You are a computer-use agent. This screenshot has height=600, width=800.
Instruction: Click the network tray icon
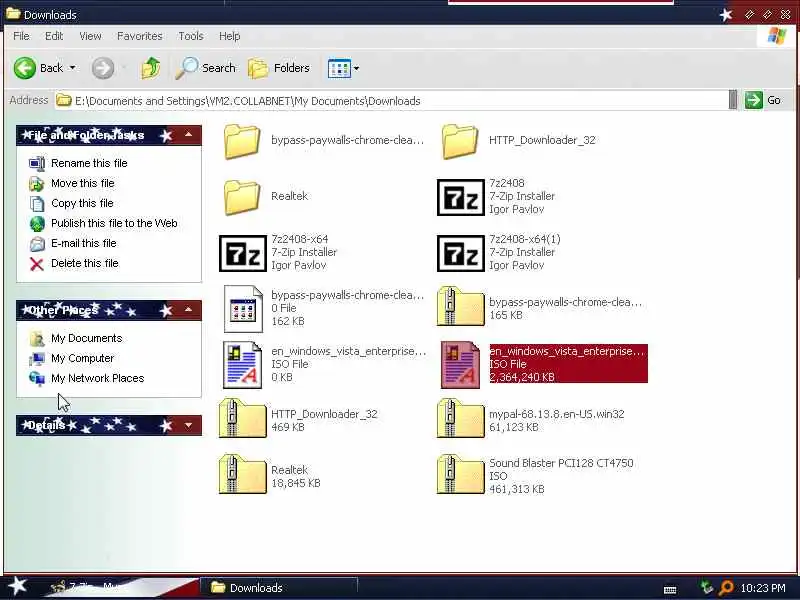tap(707, 588)
